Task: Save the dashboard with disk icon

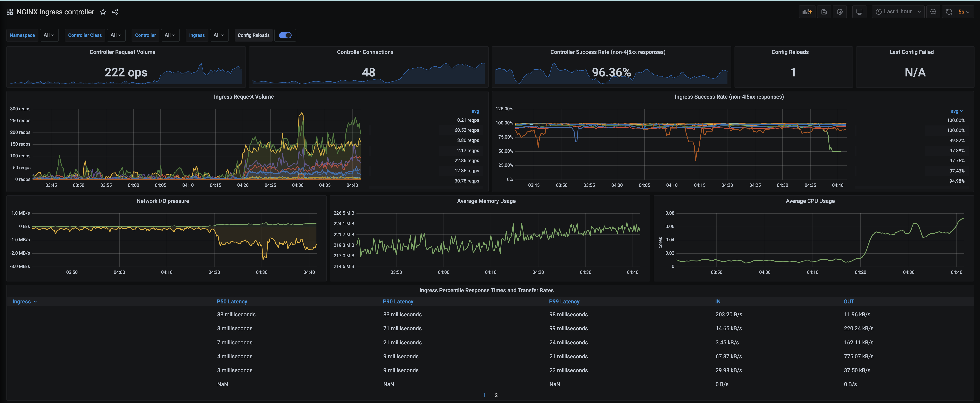Action: pyautogui.click(x=824, y=12)
